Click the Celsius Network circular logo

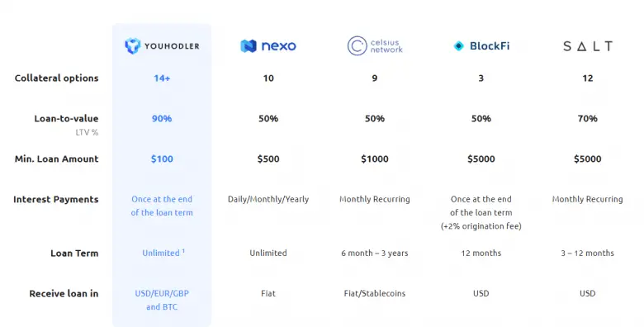[357, 45]
